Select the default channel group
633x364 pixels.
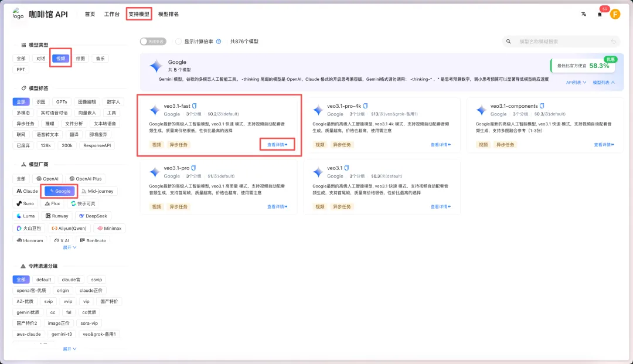tap(43, 280)
